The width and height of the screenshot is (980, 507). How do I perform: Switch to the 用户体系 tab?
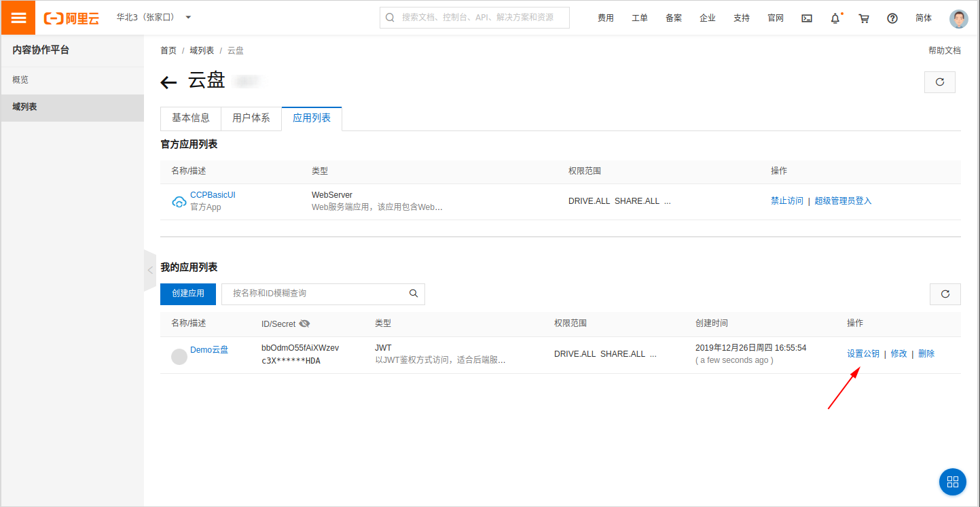pos(251,118)
